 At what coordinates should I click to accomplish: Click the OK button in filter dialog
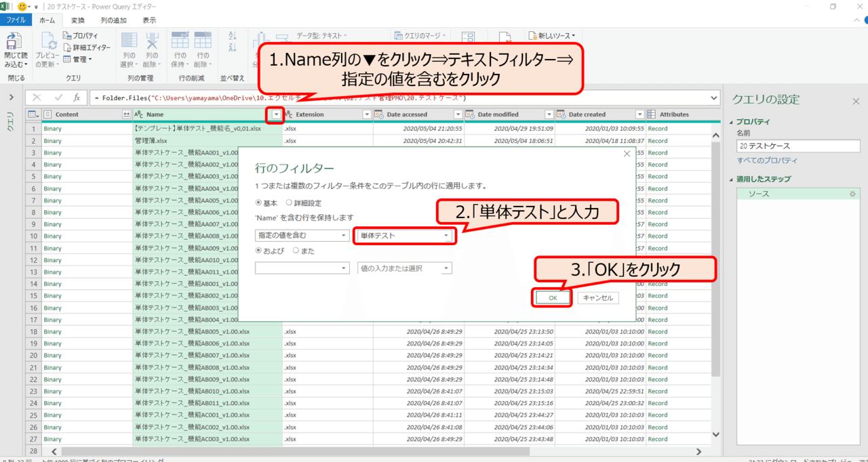tap(553, 297)
